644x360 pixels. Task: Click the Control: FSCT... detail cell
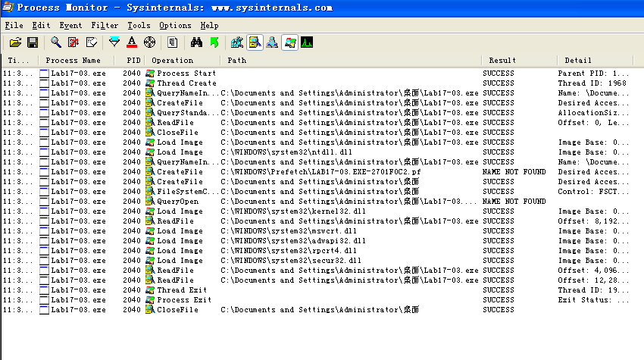[x=593, y=192]
